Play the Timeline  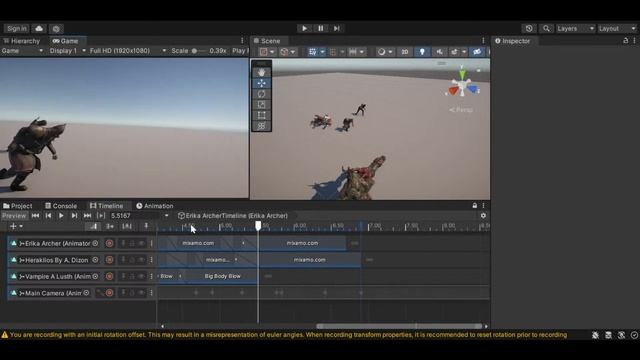click(x=61, y=216)
